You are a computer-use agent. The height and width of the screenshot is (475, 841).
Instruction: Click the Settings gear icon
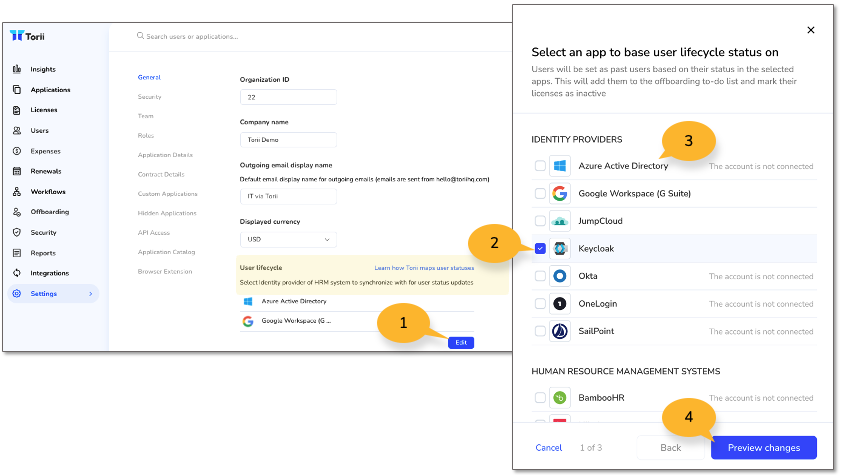(x=17, y=293)
